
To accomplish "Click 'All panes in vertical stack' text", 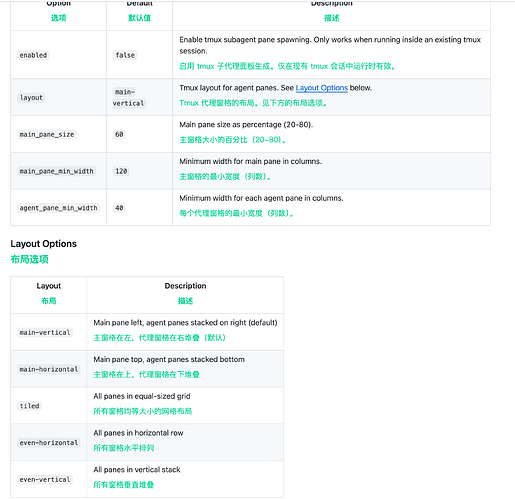I will coord(137,470).
